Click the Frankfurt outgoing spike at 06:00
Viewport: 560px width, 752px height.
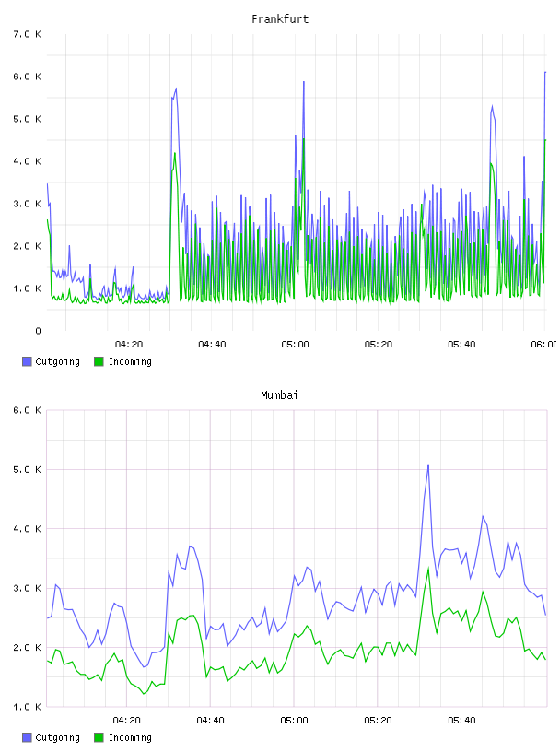click(545, 73)
